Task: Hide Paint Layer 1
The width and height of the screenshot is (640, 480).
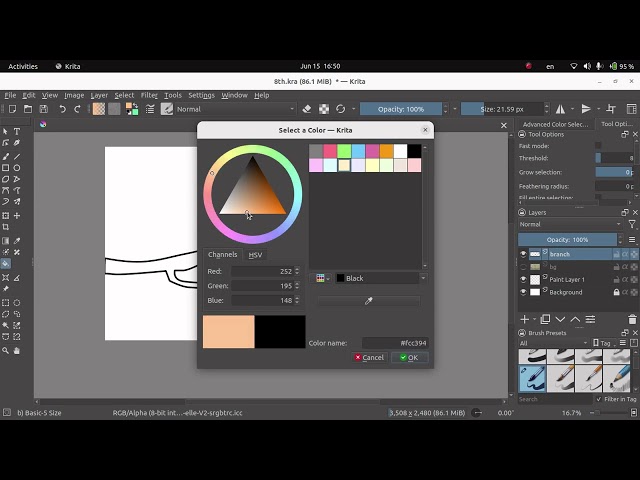Action: point(523,280)
